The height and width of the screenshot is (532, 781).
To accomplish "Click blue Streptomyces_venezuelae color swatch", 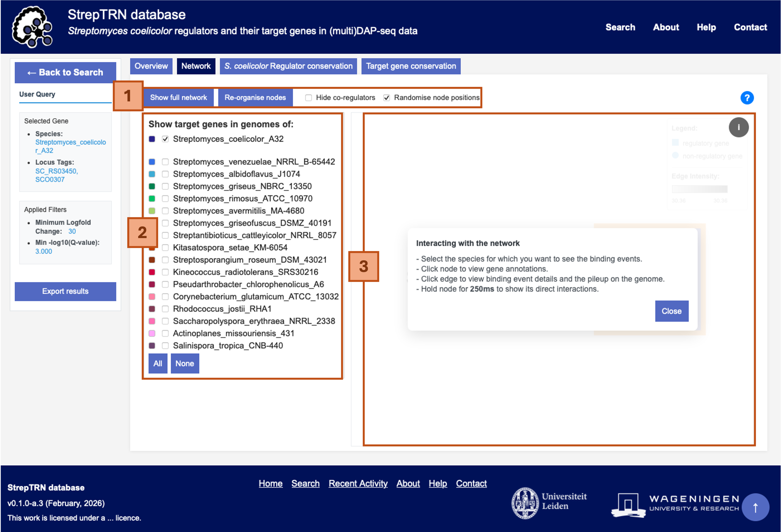I will click(x=152, y=162).
